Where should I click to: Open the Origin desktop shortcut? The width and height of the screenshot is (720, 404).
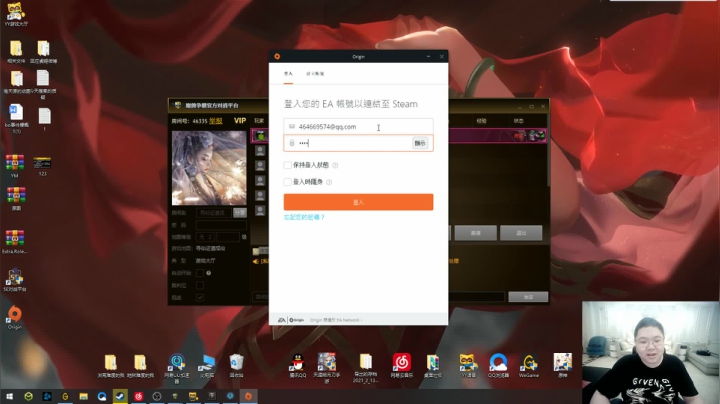click(15, 317)
